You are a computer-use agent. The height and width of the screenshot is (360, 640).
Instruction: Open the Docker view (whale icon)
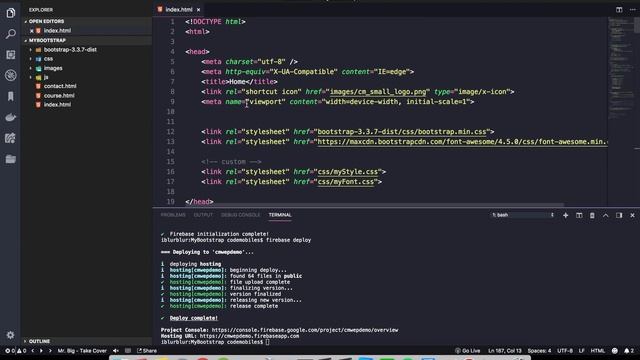(11, 118)
